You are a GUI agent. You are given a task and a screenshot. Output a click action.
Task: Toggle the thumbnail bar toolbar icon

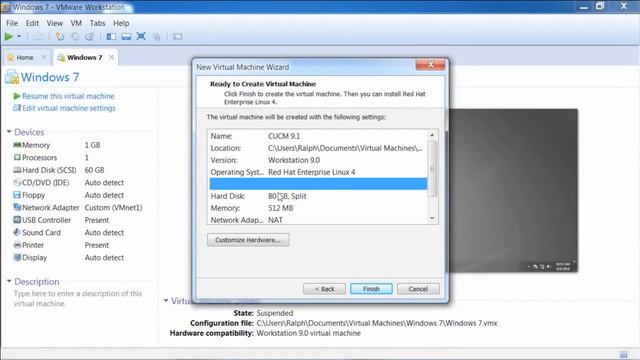tap(126, 37)
